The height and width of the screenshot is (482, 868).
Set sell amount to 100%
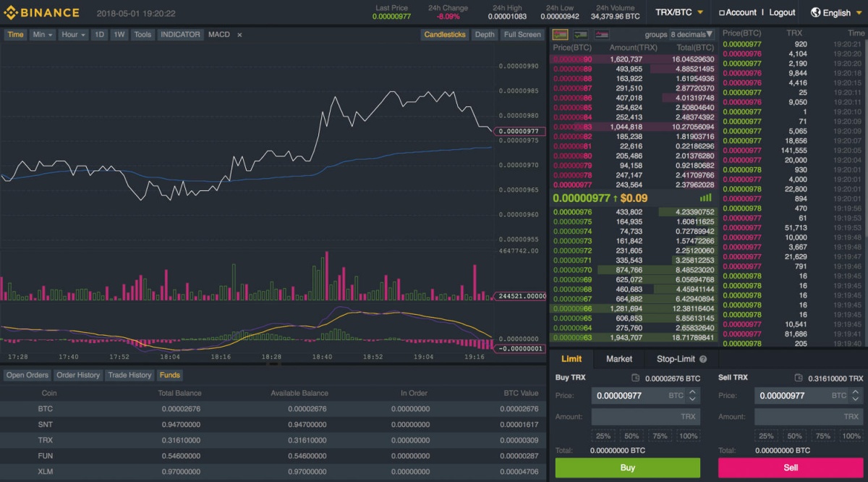click(851, 436)
